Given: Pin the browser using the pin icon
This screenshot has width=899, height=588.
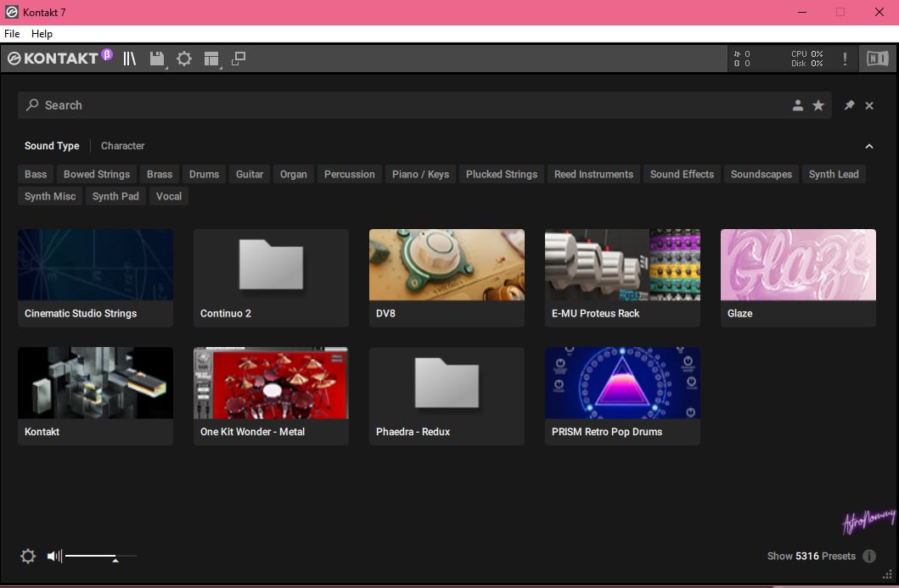Looking at the screenshot, I should click(x=849, y=105).
